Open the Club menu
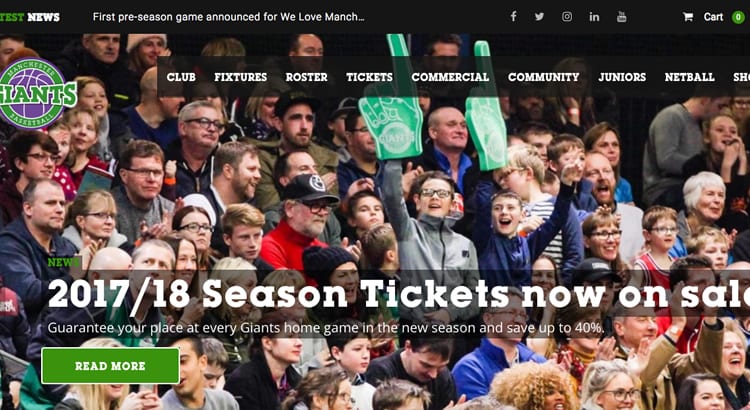 click(x=181, y=77)
